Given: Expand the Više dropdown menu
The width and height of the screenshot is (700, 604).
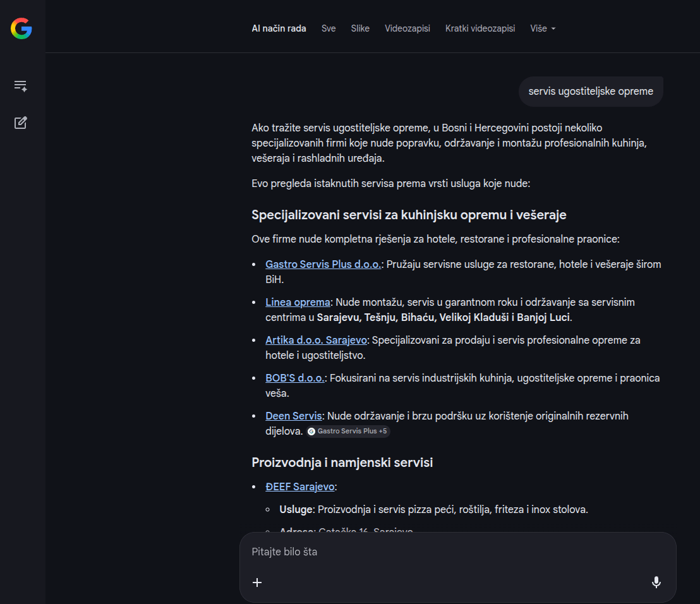Looking at the screenshot, I should click(543, 28).
